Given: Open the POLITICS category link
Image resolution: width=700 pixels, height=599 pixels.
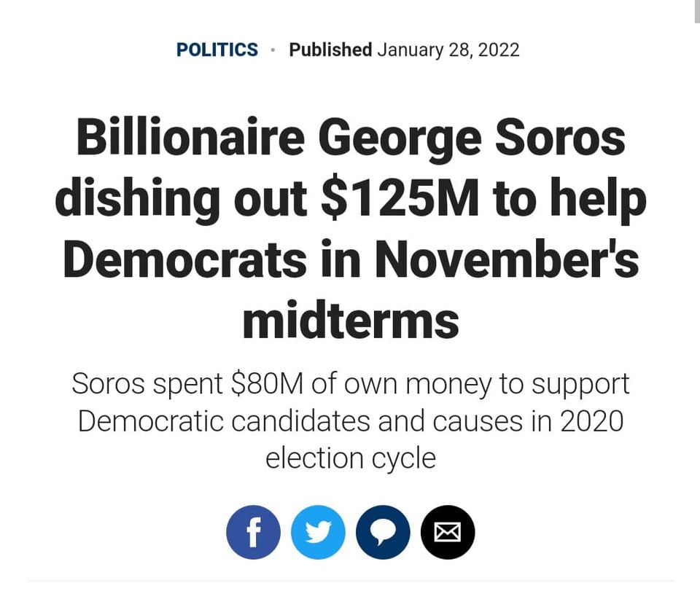Looking at the screenshot, I should (x=217, y=50).
